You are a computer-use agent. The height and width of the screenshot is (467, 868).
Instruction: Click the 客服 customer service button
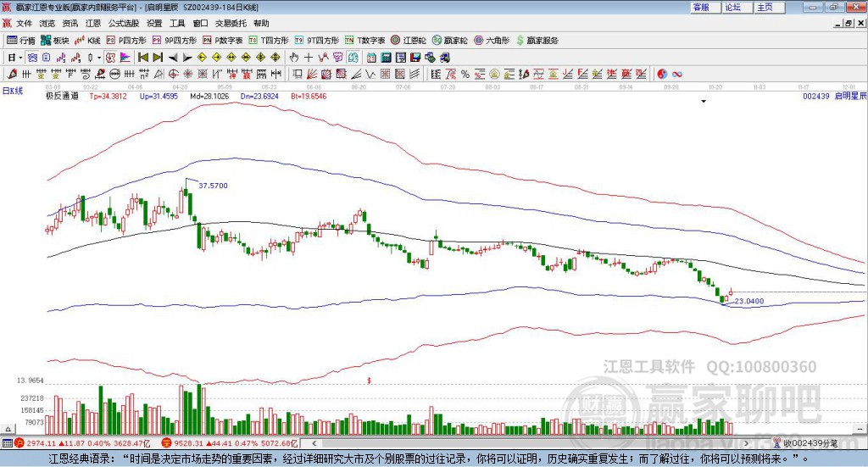click(705, 7)
